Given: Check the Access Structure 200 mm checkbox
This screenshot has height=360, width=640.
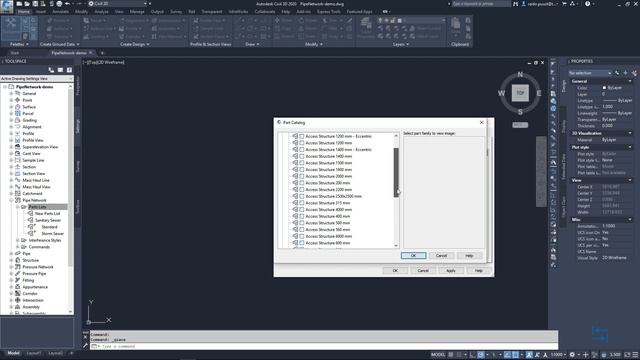Looking at the screenshot, I should point(302,183).
